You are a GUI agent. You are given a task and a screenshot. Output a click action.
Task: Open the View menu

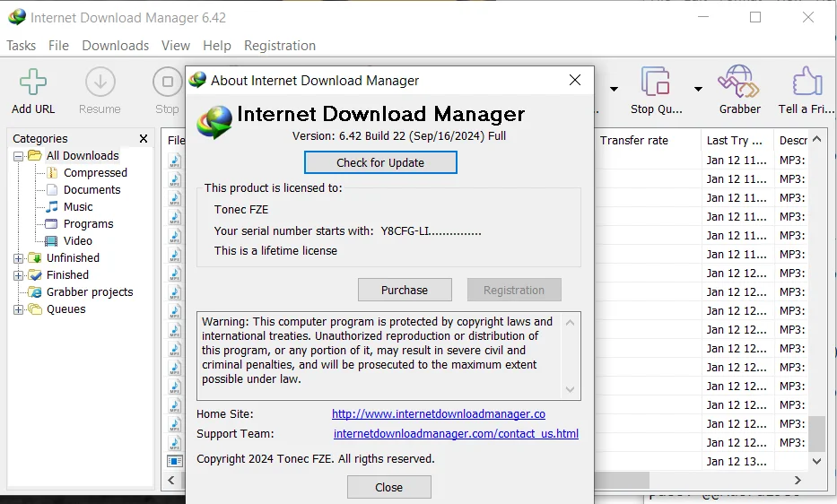(x=176, y=46)
